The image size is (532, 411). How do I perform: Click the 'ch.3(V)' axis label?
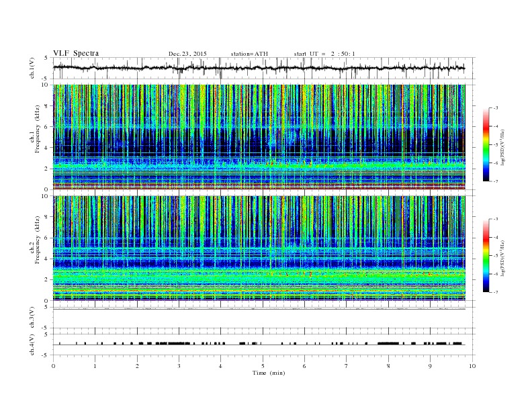[32, 318]
